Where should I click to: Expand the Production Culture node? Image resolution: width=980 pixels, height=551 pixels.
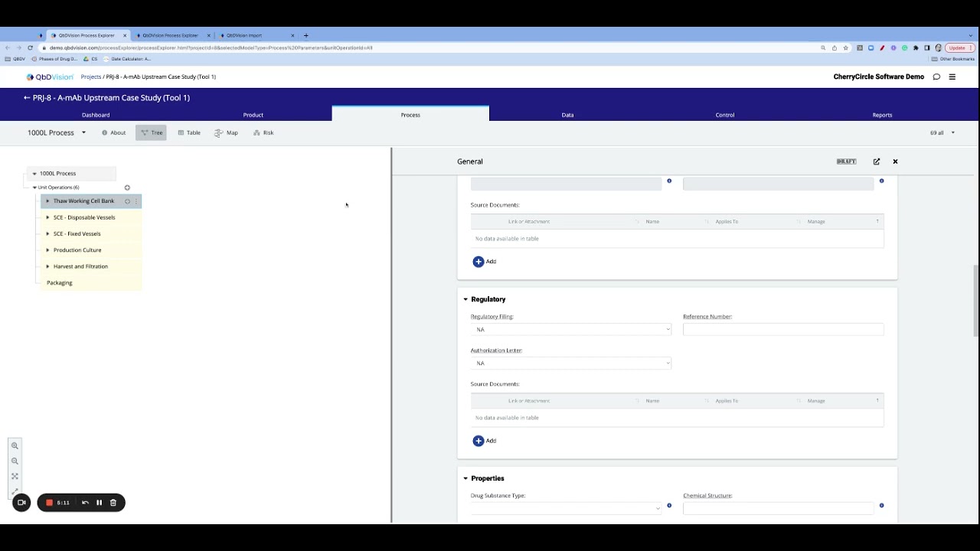tap(47, 250)
